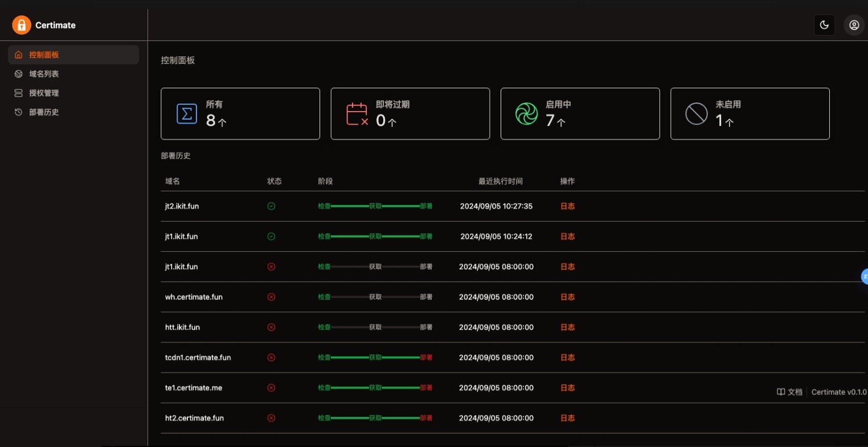Click the Certimate lock logo icon
Image resolution: width=868 pixels, height=447 pixels.
[x=22, y=25]
